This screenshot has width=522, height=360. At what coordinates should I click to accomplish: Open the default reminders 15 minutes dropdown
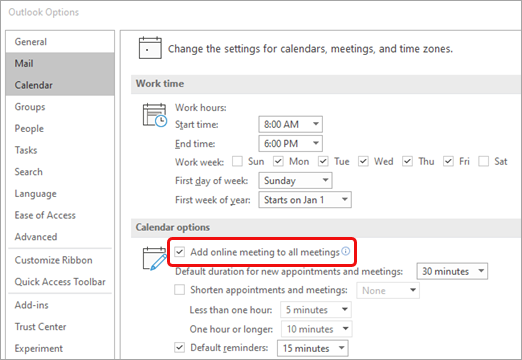point(313,348)
